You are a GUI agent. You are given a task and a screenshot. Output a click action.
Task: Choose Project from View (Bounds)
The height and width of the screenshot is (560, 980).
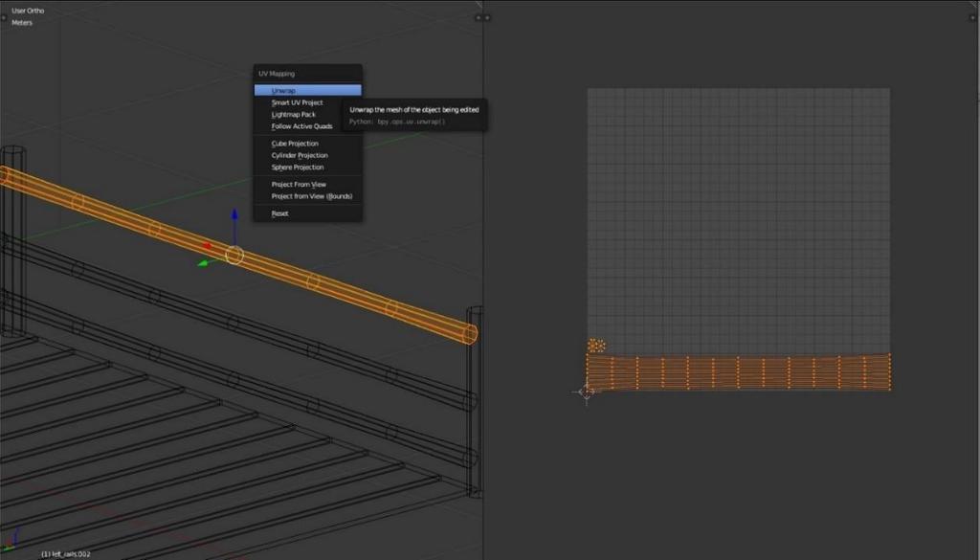click(x=307, y=196)
